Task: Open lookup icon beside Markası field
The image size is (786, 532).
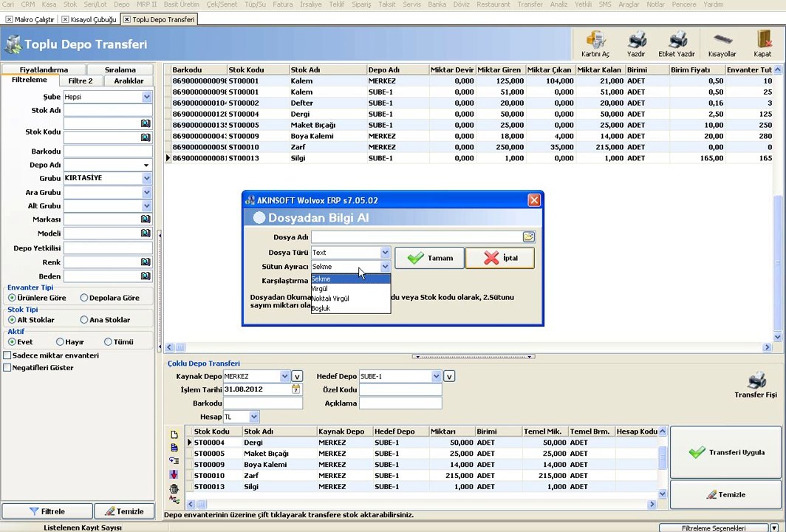Action: [146, 219]
